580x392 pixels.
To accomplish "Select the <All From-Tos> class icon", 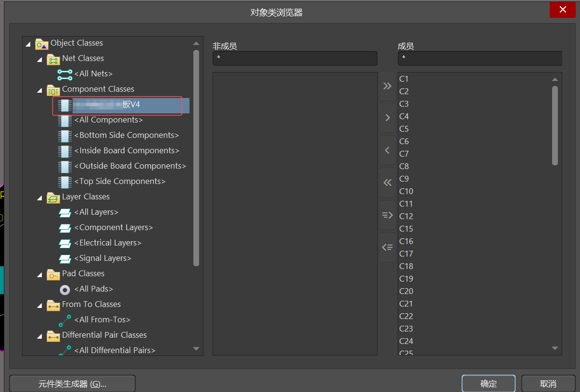I will pos(64,319).
